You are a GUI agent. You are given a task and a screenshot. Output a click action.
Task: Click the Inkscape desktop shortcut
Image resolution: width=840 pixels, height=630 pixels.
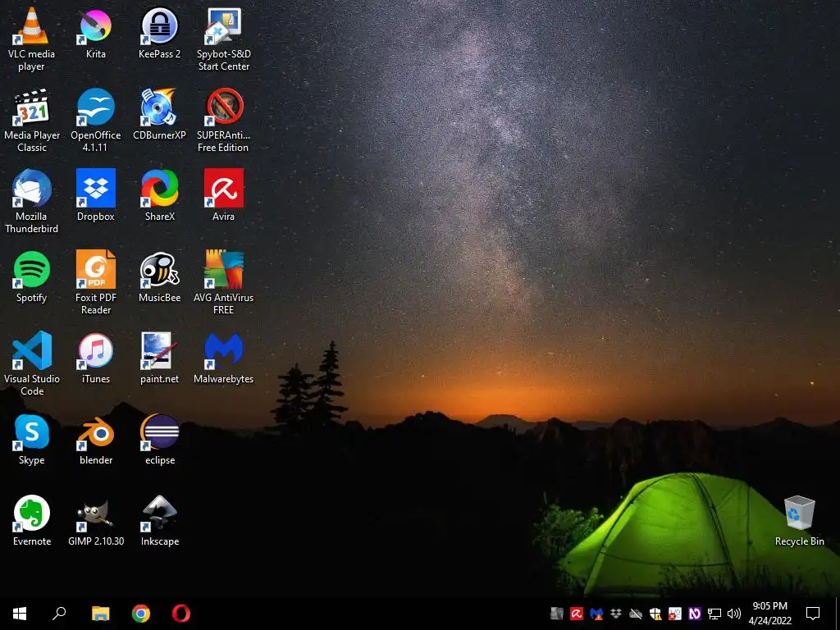point(160,521)
